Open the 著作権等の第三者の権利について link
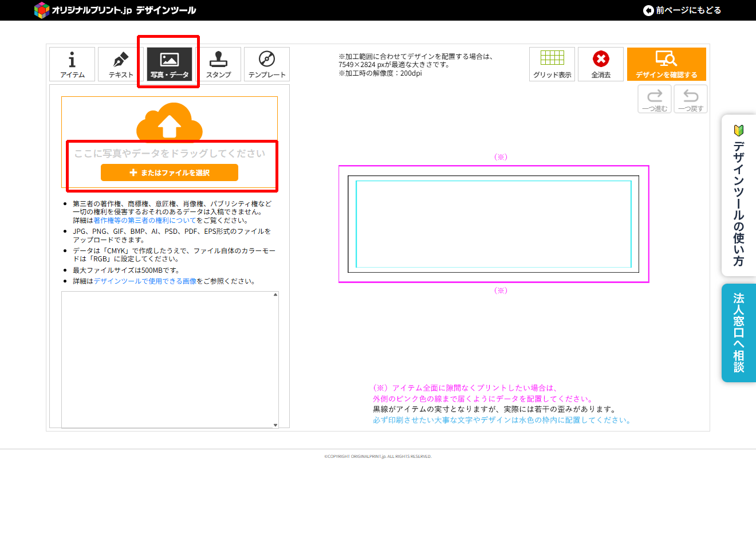Viewport: 756px width, 545px height. click(x=145, y=221)
